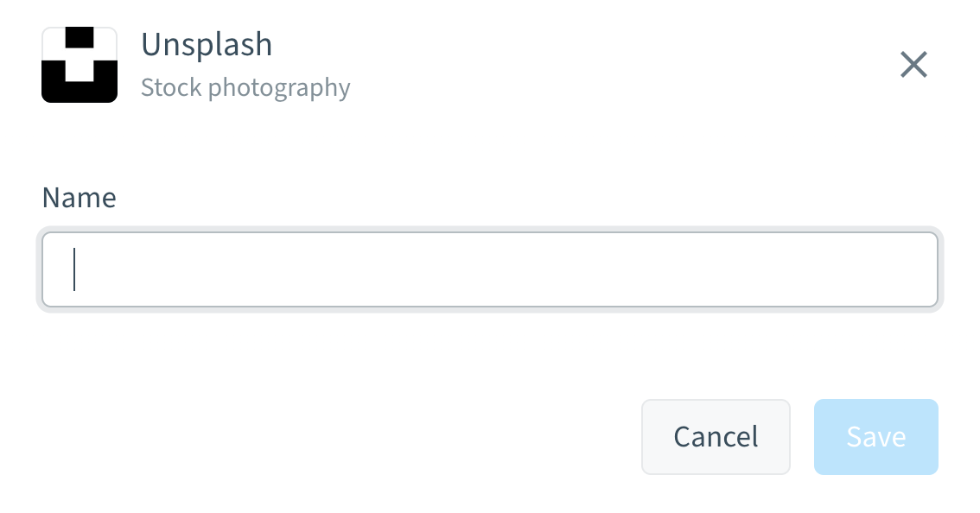Click the Save button
The width and height of the screenshot is (980, 513).
(x=875, y=437)
